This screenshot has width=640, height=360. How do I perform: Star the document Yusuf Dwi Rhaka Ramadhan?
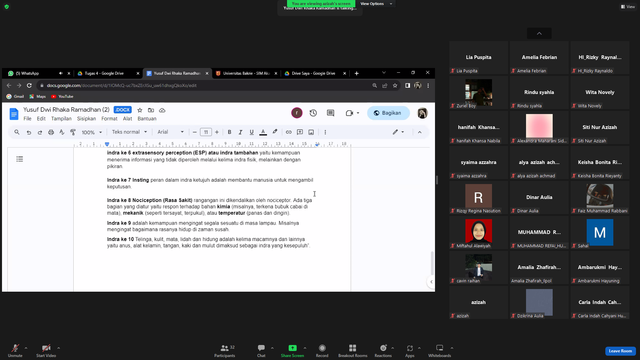[140, 110]
